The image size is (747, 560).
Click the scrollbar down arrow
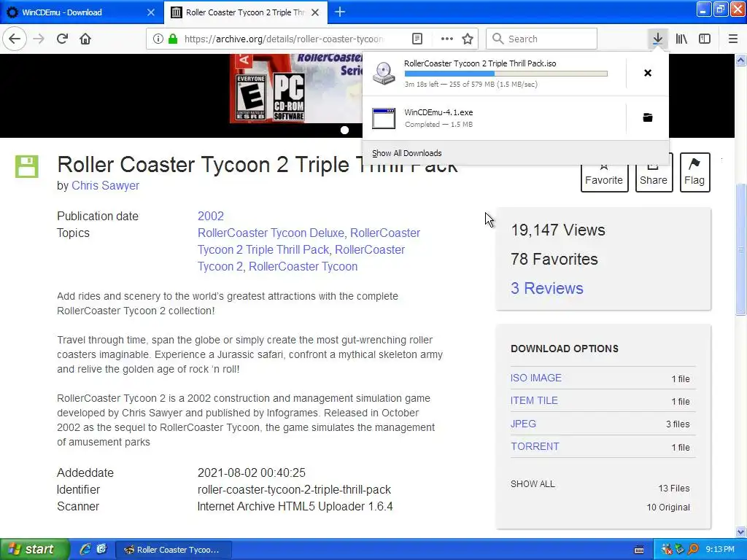(741, 532)
